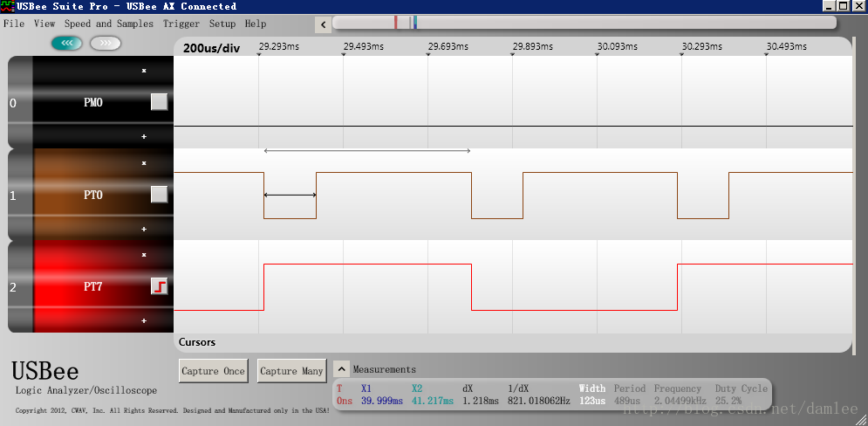Image resolution: width=868 pixels, height=426 pixels.
Task: Click the 29.893ms time marker
Action: pyautogui.click(x=532, y=47)
